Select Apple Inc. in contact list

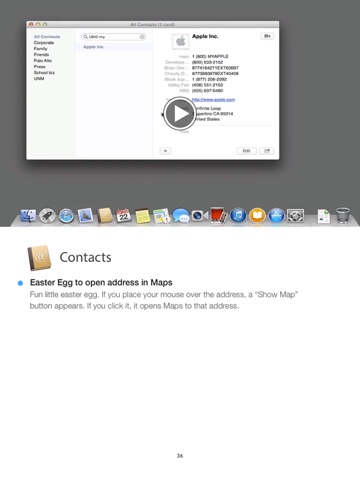pos(114,47)
